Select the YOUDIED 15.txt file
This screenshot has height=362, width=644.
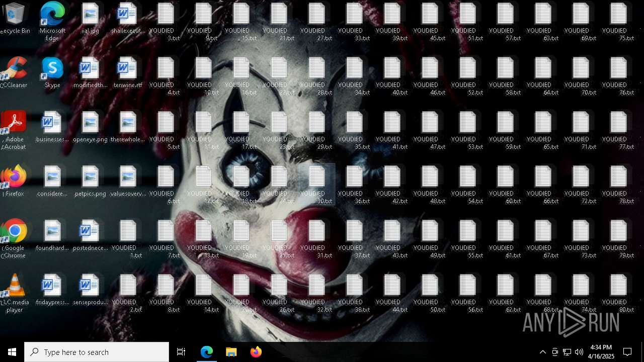pyautogui.click(x=241, y=23)
